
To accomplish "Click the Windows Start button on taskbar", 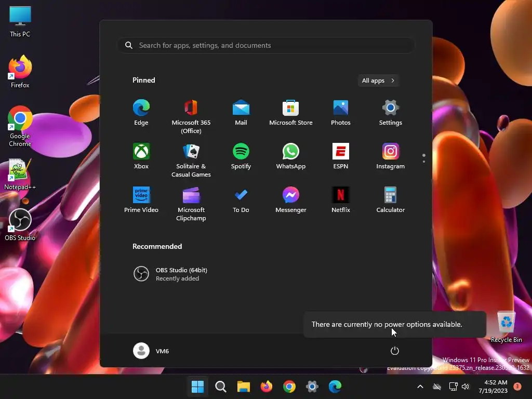I will 198,387.
